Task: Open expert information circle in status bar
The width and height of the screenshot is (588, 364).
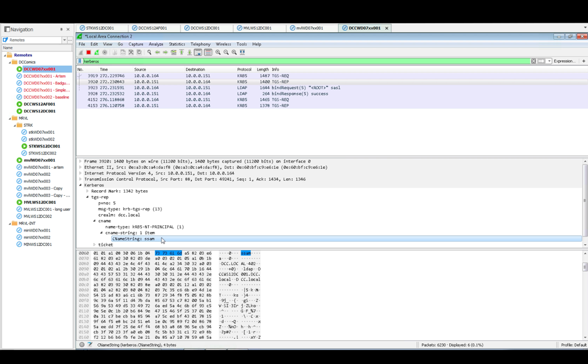Action: [x=82, y=345]
